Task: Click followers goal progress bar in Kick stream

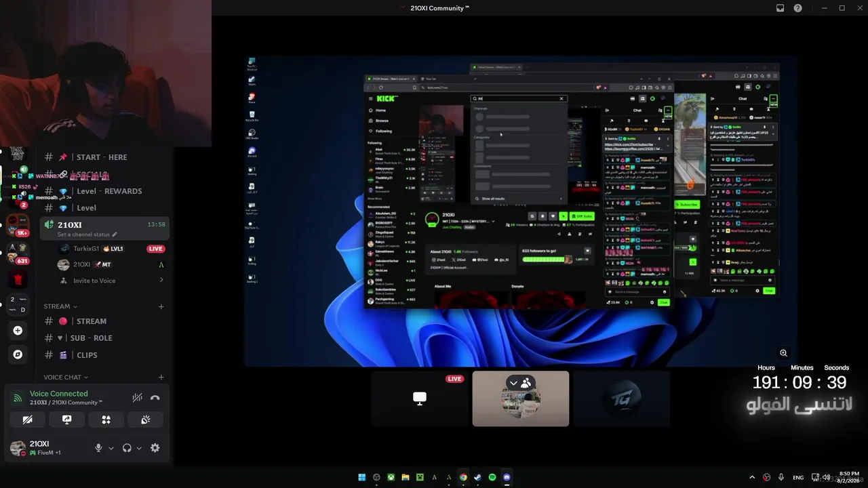Action: pos(547,260)
